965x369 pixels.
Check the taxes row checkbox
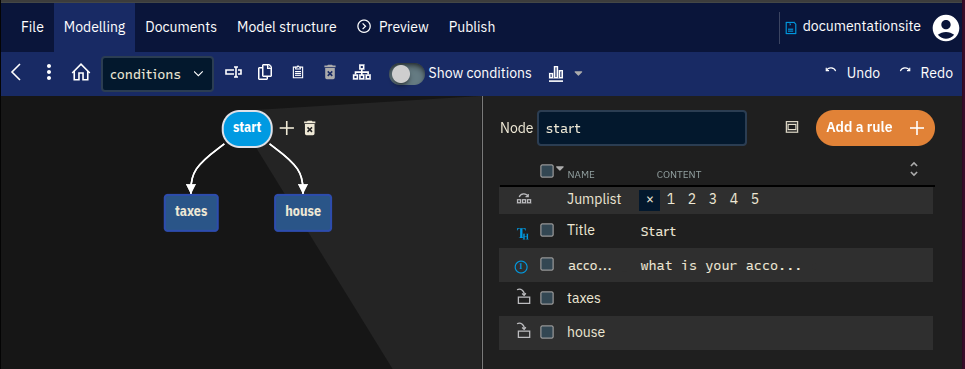click(x=547, y=298)
